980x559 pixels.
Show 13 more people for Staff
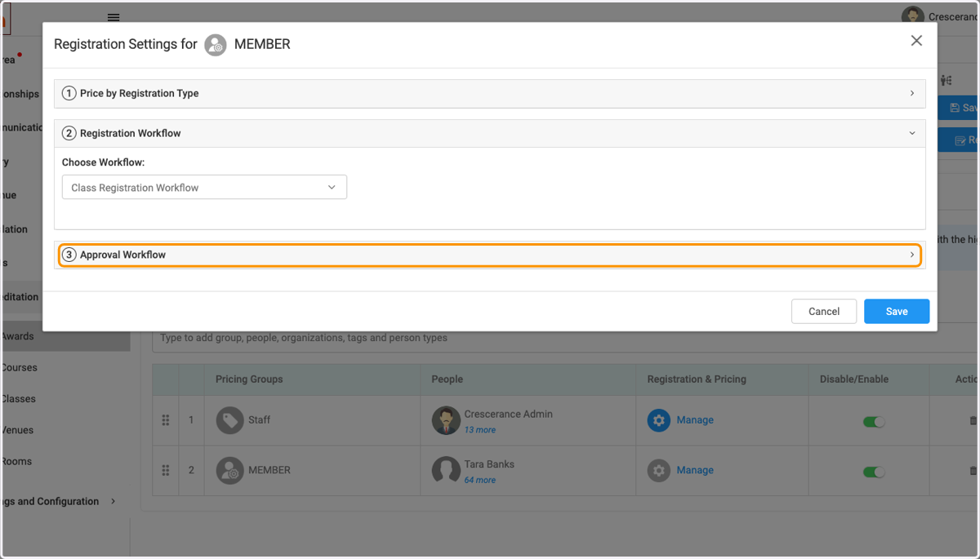(480, 430)
